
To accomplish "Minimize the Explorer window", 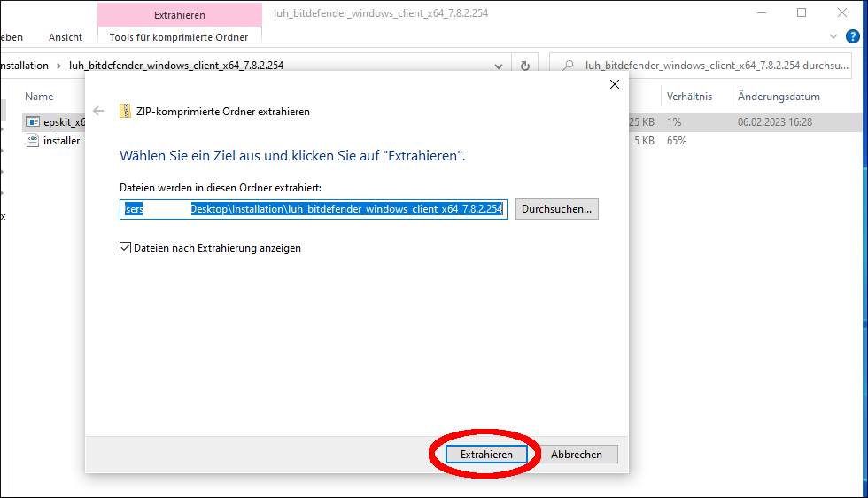I will click(x=762, y=12).
